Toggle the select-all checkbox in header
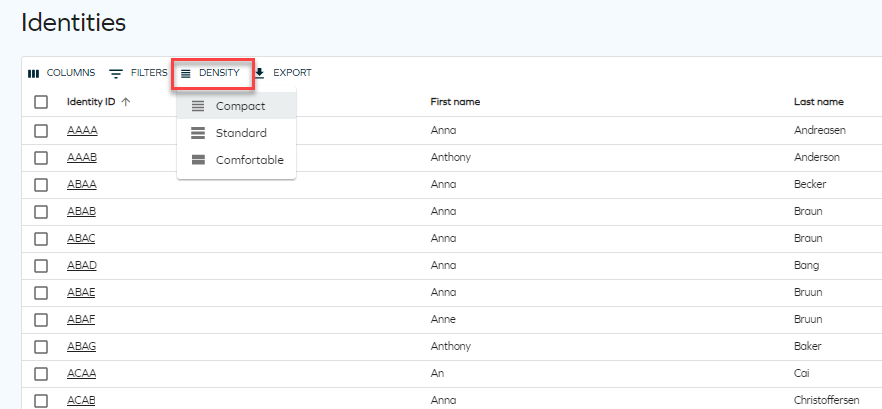Viewport: 882px width, 409px height. click(40, 102)
